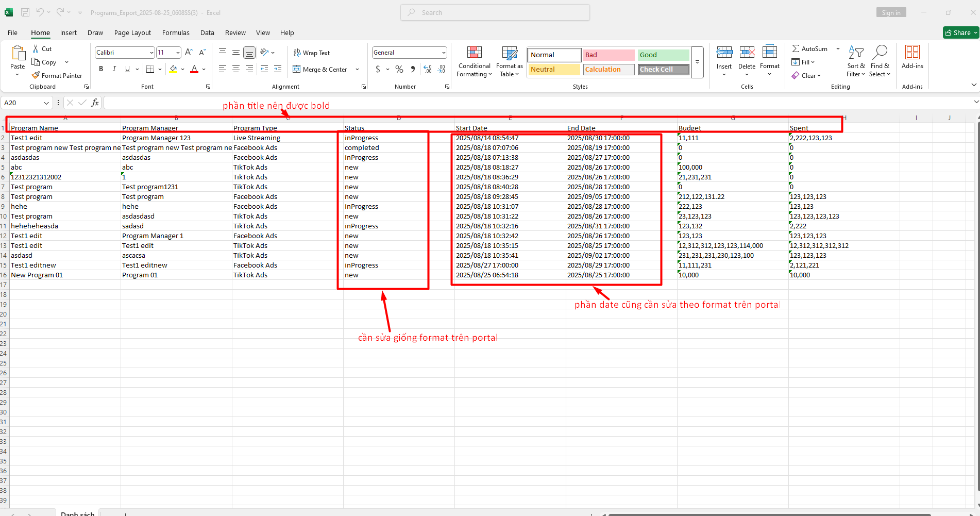Open Format as Table gallery

pyautogui.click(x=509, y=53)
